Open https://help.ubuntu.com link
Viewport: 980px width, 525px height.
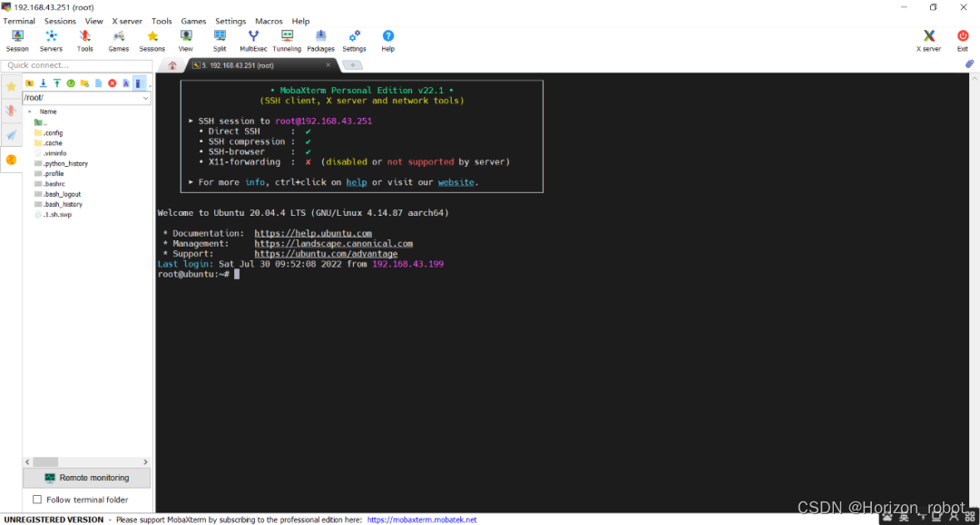(313, 233)
